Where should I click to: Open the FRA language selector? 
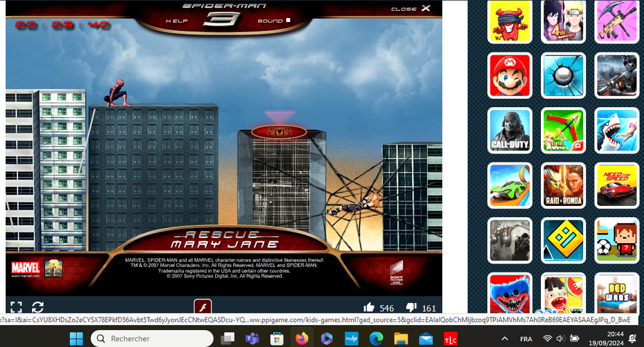pos(526,339)
